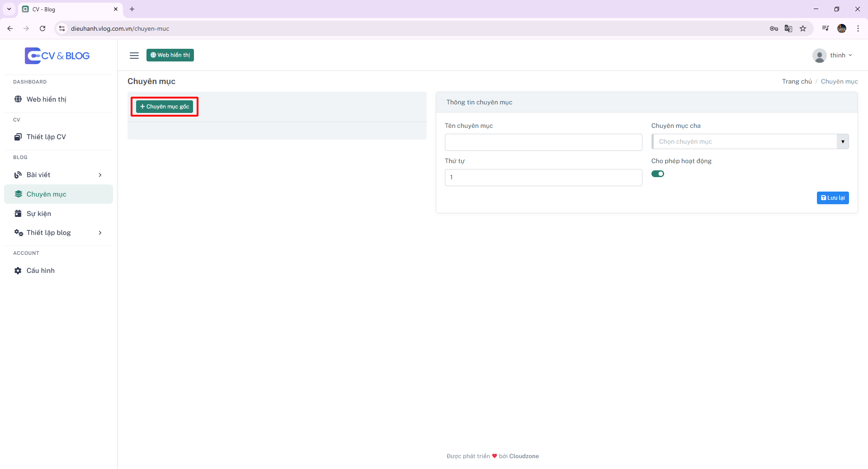
Task: Click the Chuyên mục gốc button
Action: 165,107
